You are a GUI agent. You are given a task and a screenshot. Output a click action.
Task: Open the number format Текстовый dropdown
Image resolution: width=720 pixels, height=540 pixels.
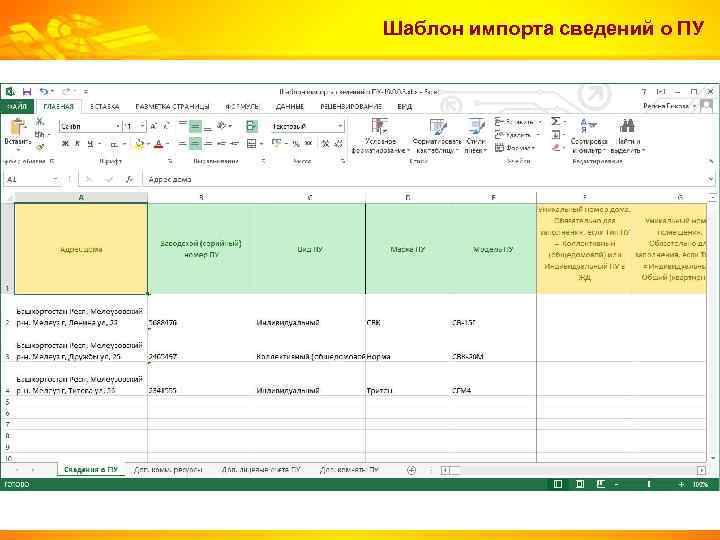tap(340, 126)
